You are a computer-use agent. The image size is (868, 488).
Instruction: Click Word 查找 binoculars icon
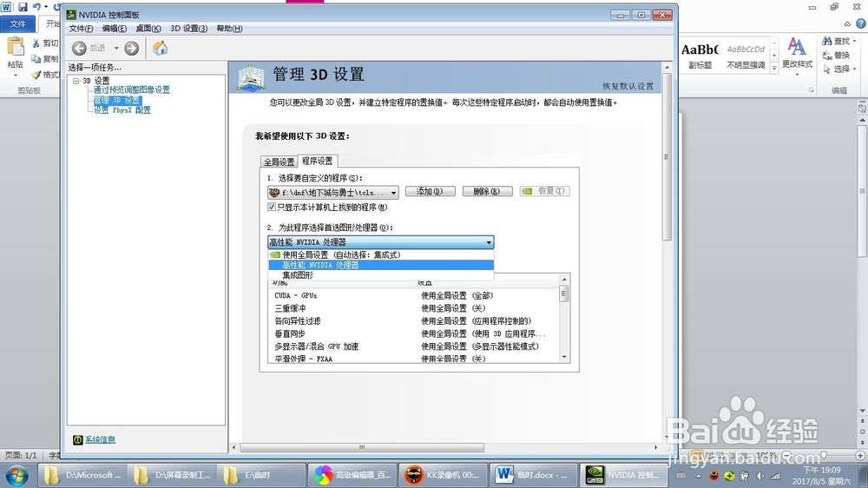827,41
